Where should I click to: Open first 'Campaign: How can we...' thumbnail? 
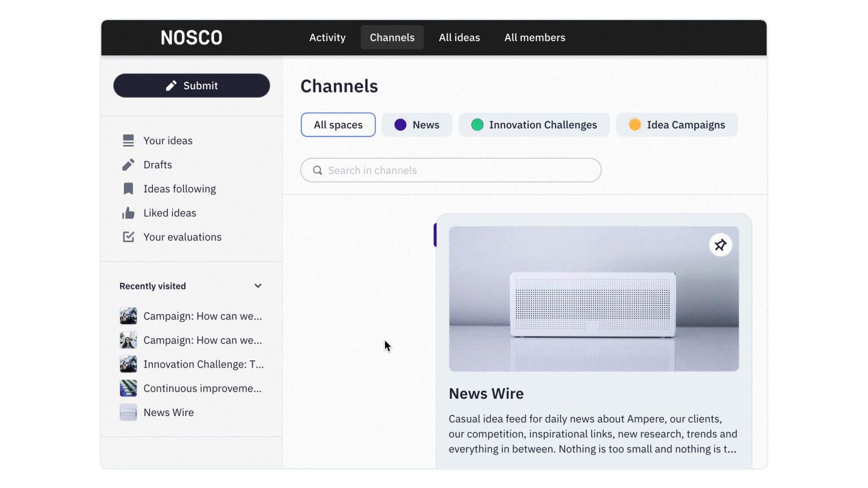coord(128,316)
